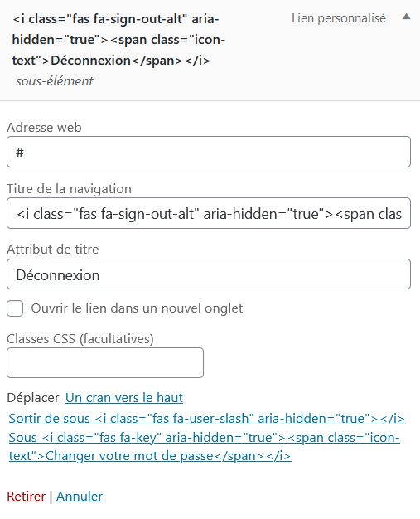Cancel changes with the Annuler link

[80, 497]
